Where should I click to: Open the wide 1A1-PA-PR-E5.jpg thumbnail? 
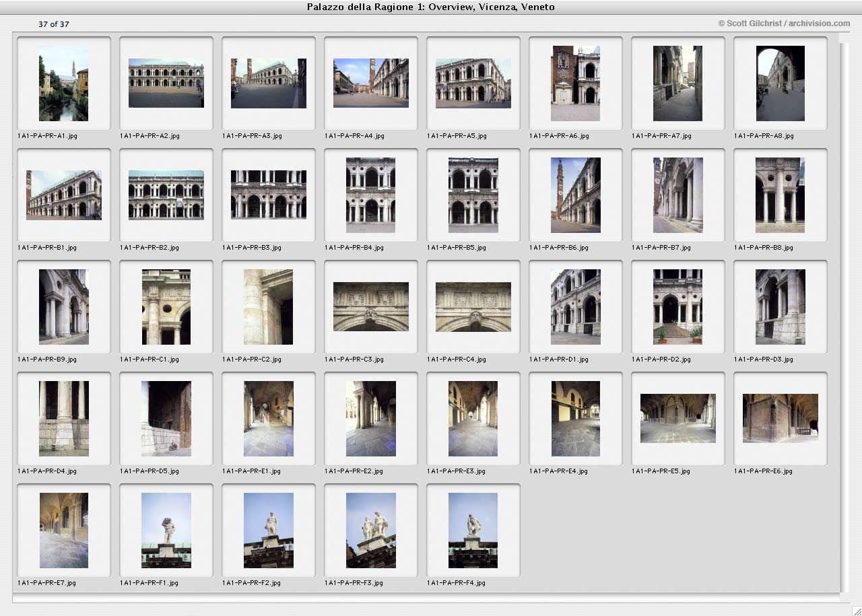click(678, 419)
